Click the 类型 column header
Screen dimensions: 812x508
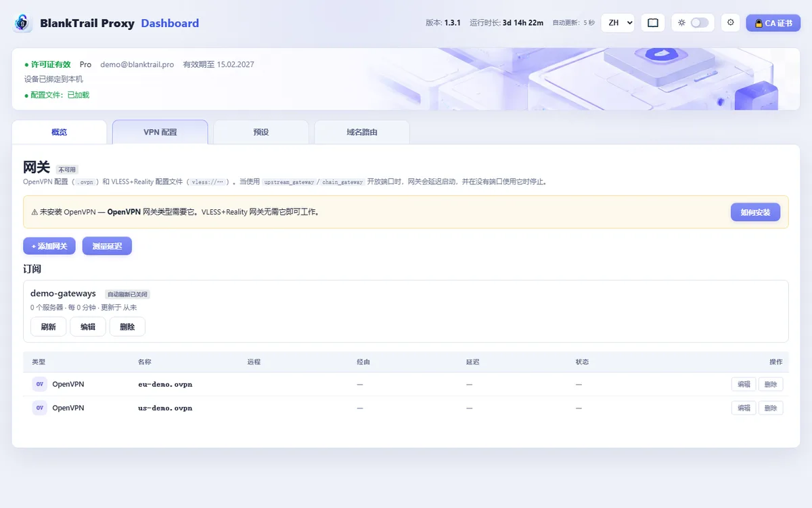pyautogui.click(x=39, y=362)
